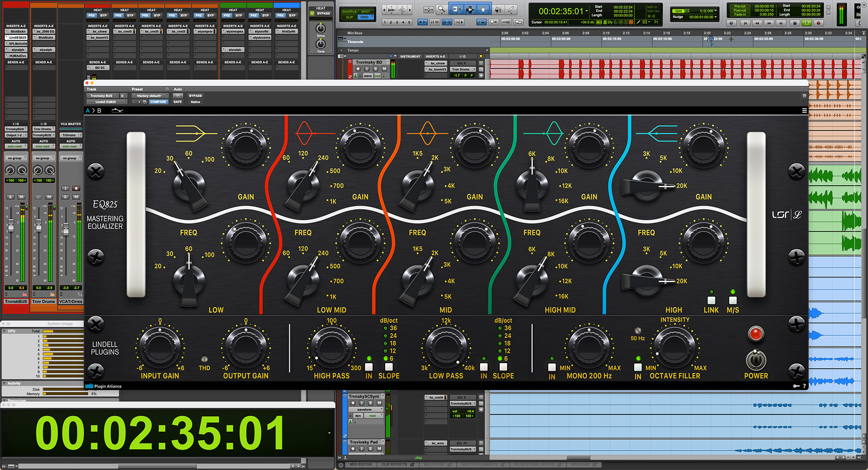Open the main counter dropdown arrow
Viewport: 868px width, 470px height.
click(586, 11)
